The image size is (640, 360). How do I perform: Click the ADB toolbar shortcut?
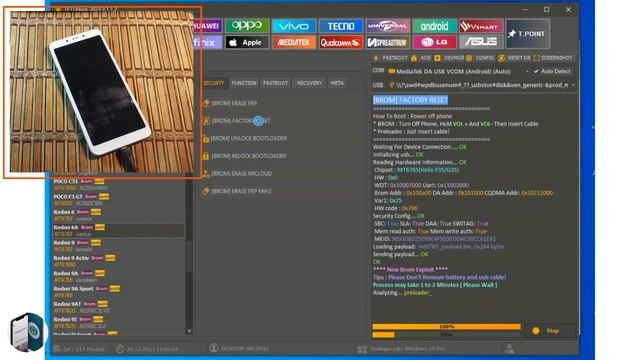pos(421,58)
